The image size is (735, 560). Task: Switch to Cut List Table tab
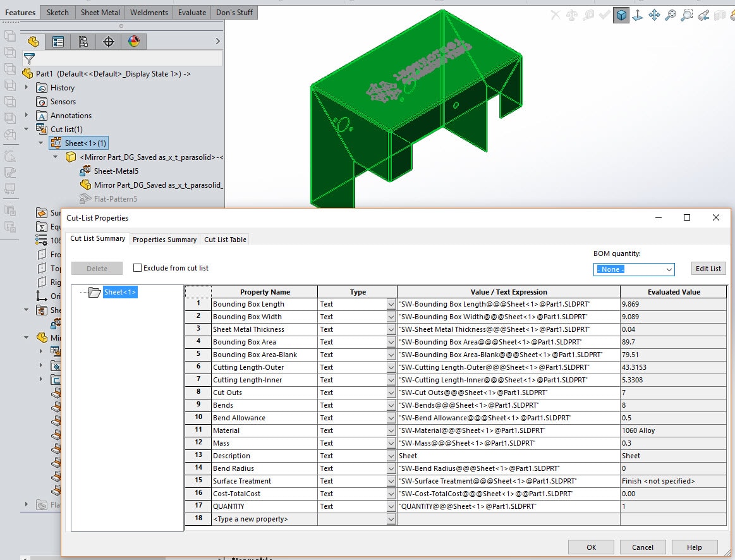tap(225, 240)
